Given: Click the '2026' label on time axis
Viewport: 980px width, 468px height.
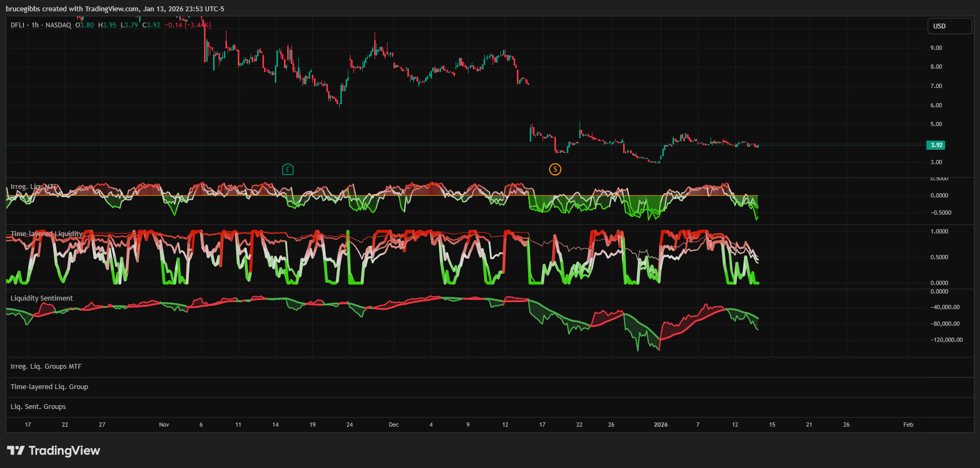Looking at the screenshot, I should pyautogui.click(x=661, y=425).
